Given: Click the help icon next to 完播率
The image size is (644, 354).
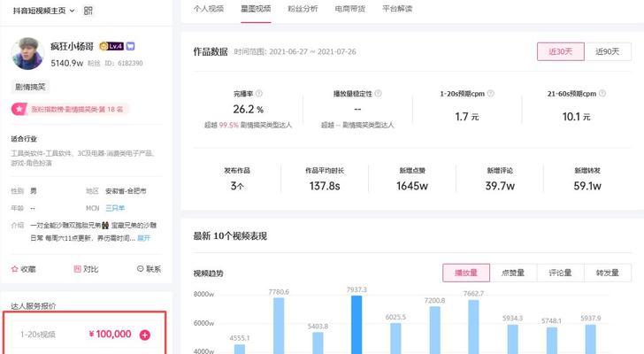Looking at the screenshot, I should pos(259,94).
